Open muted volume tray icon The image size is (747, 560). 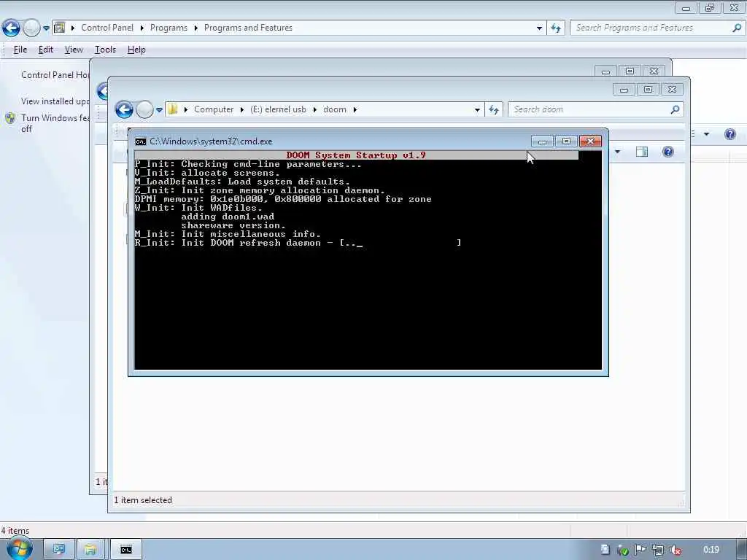point(675,550)
